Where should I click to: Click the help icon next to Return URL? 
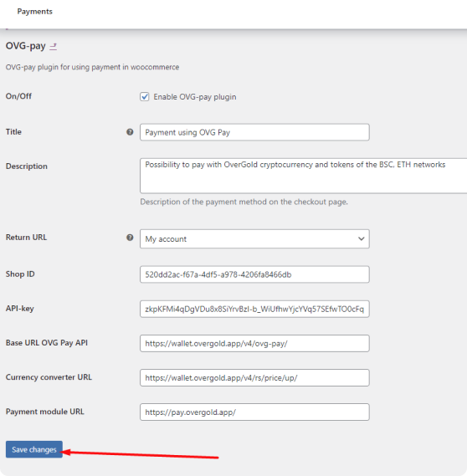tap(130, 238)
